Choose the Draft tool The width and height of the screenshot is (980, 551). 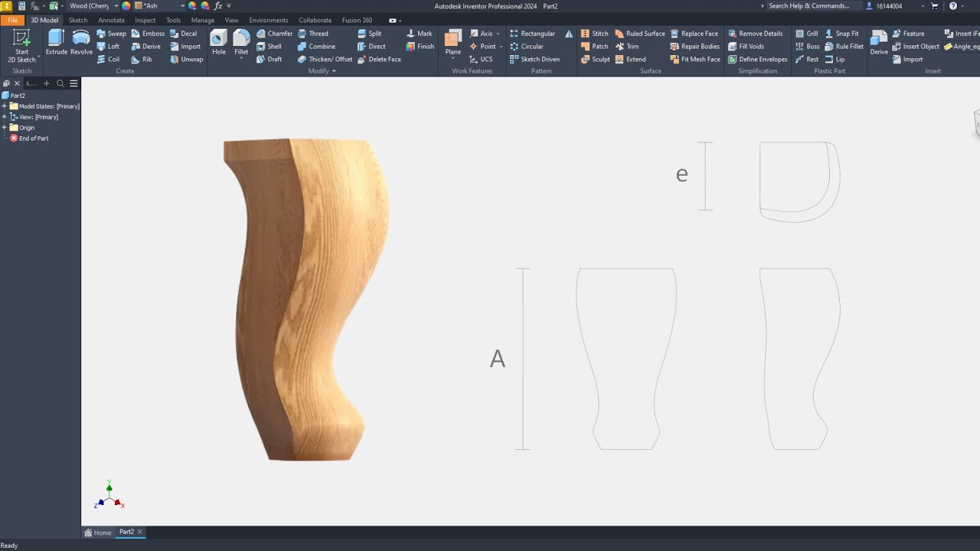[269, 59]
